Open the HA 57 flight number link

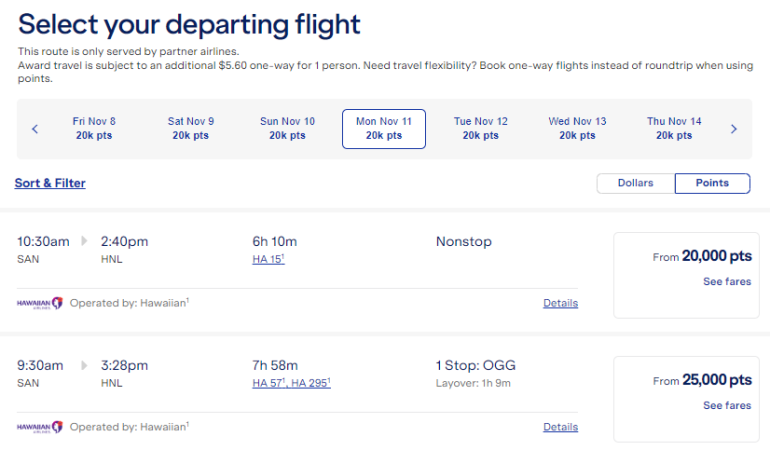[269, 383]
